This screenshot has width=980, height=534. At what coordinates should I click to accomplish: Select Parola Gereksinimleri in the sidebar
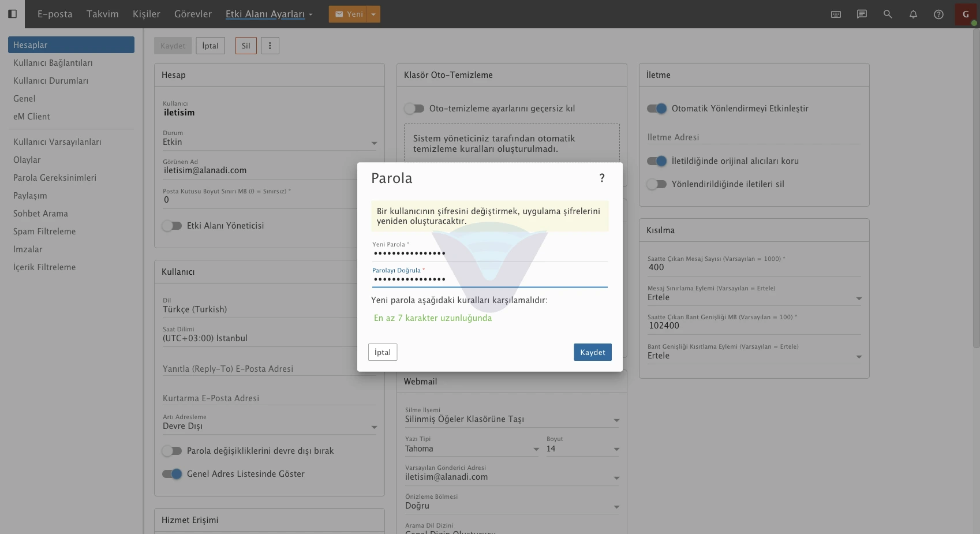[55, 178]
